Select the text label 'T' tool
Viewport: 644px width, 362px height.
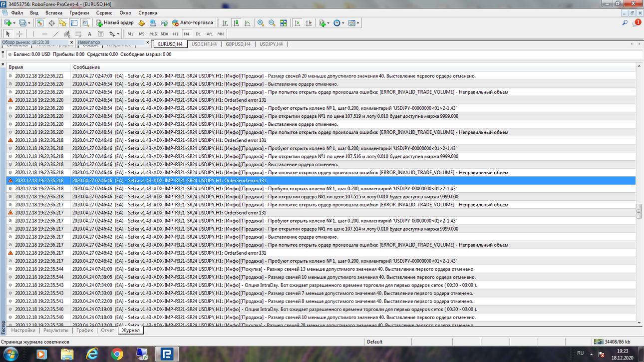tap(101, 34)
